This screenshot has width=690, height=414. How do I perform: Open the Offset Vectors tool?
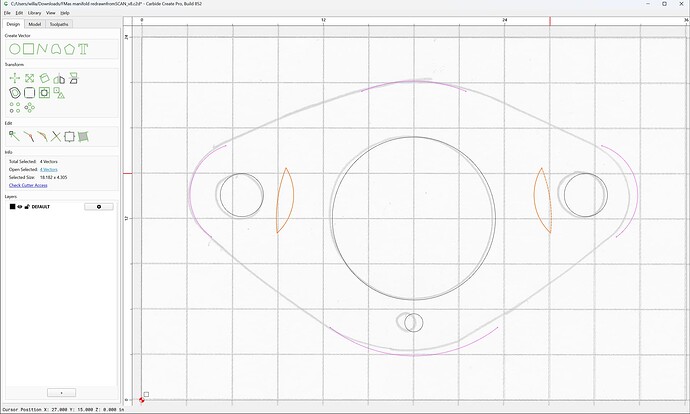[15, 93]
